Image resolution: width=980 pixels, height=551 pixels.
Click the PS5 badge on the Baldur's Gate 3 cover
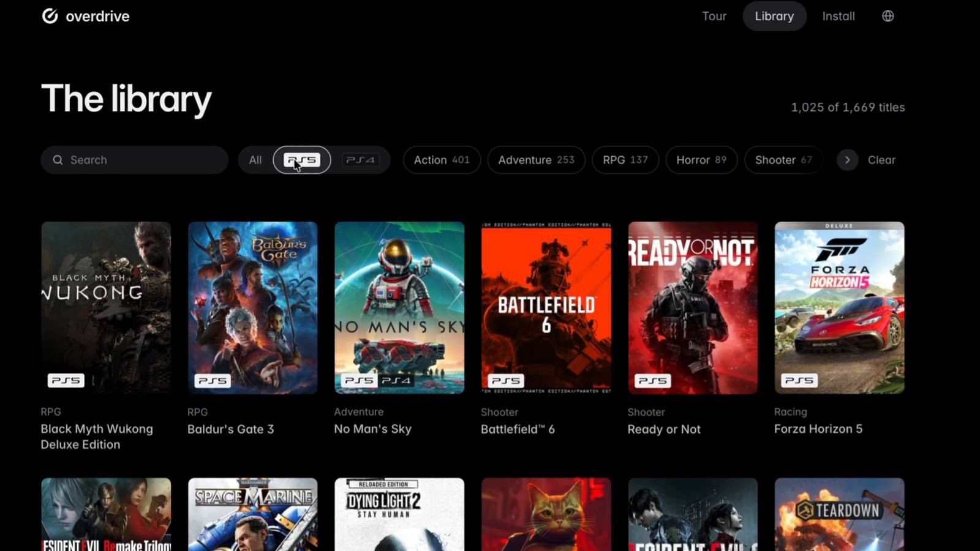tap(213, 380)
